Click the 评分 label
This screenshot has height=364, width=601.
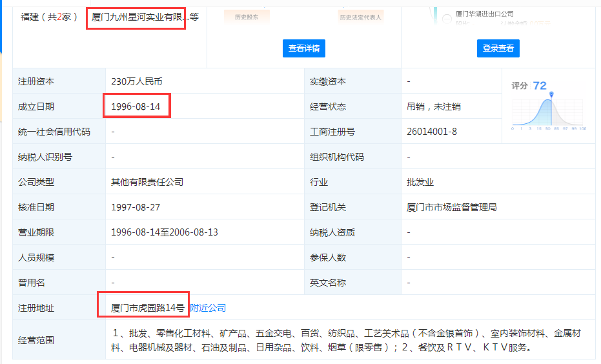tap(520, 86)
